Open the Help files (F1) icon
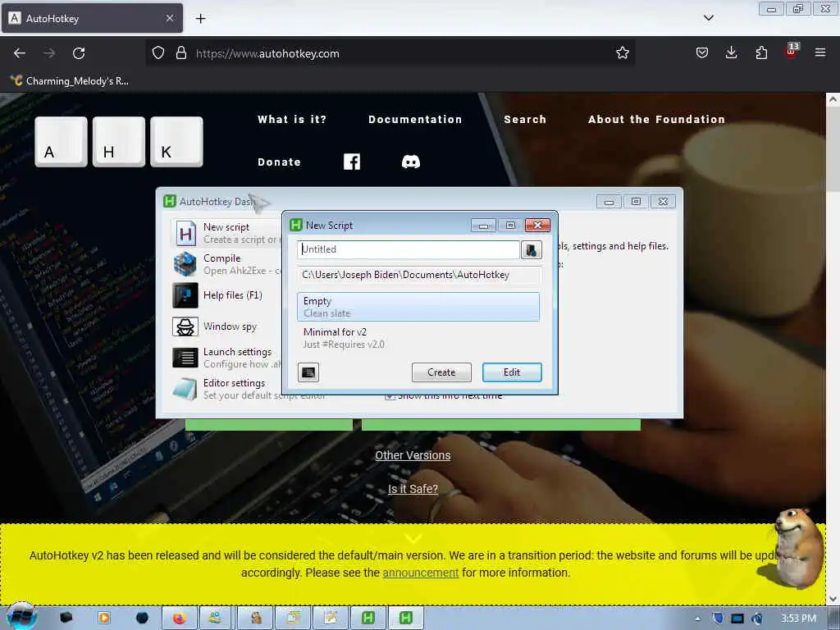Image resolution: width=840 pixels, height=630 pixels. pos(185,295)
